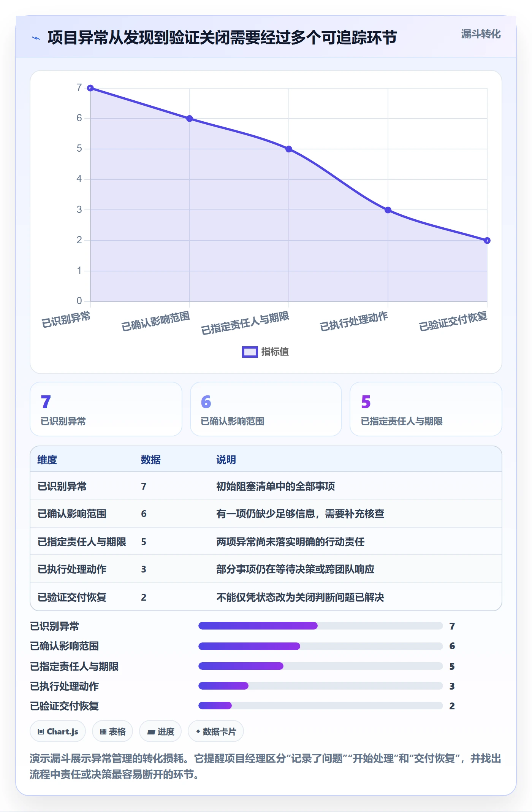Click the 表格 tag chip

pos(112,731)
